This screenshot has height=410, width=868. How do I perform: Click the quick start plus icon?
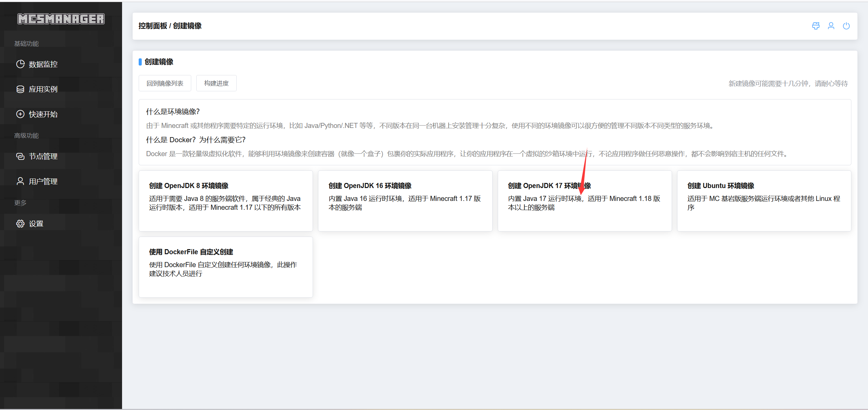(20, 114)
